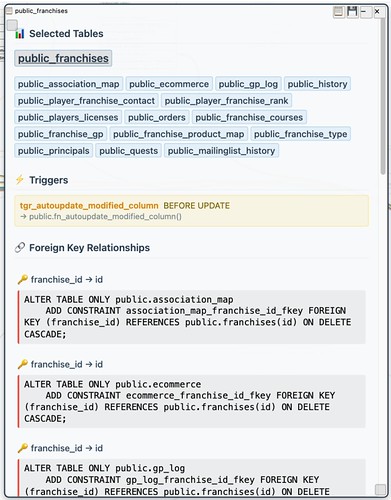Click franchise_id → id text above ecommerce SQL

67,364
